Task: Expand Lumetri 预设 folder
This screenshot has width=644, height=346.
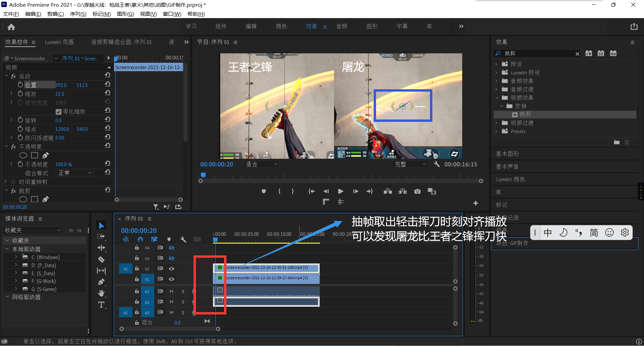Action: tap(496, 72)
